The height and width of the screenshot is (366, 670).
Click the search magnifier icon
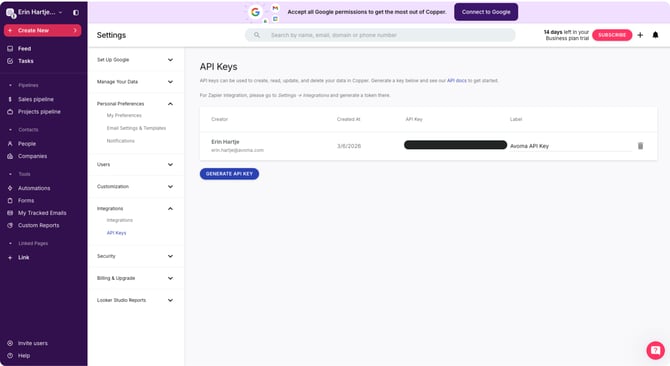click(257, 35)
